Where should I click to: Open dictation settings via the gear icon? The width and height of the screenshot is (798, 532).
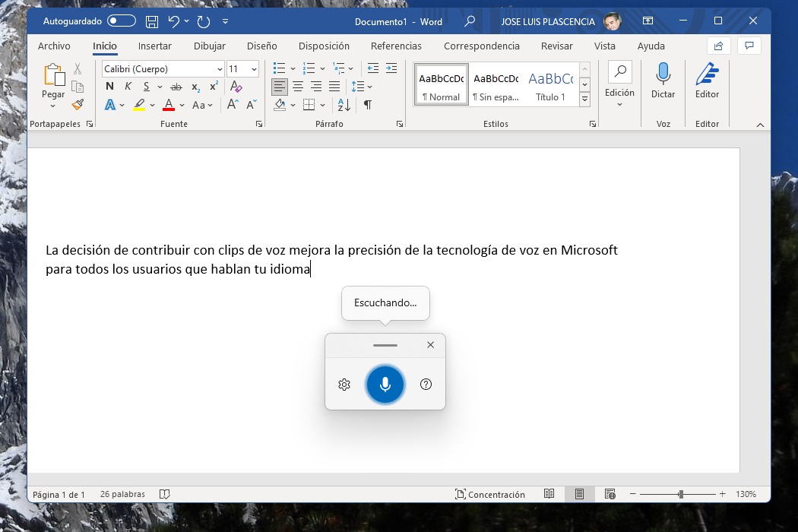[344, 384]
